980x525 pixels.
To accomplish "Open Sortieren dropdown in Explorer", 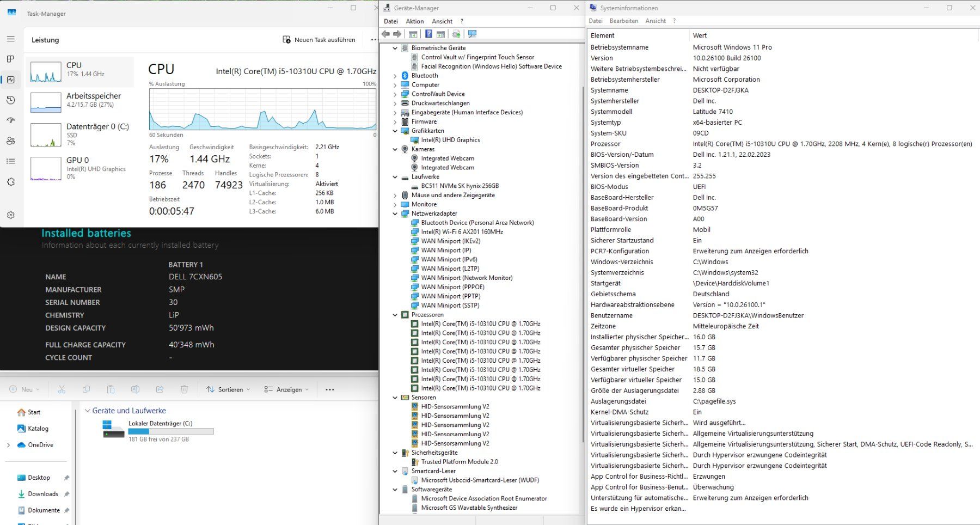I will click(228, 389).
